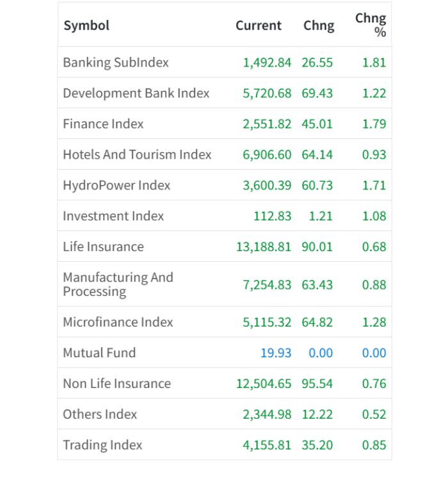The image size is (448, 477).
Task: Click Manufacturing current value 7,254.83
Action: pos(267,285)
